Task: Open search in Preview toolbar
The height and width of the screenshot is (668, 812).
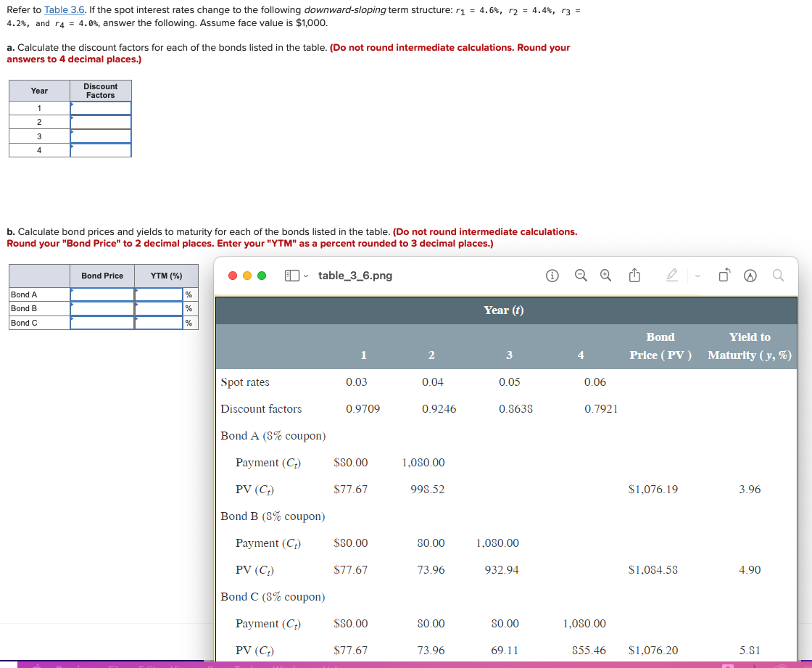Action: pos(778,275)
